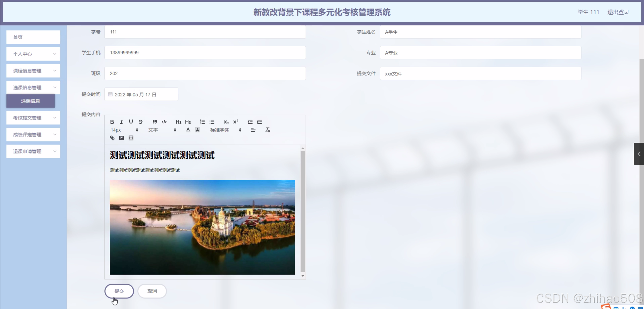Open the 首页 menu item
644x309 pixels.
click(33, 37)
